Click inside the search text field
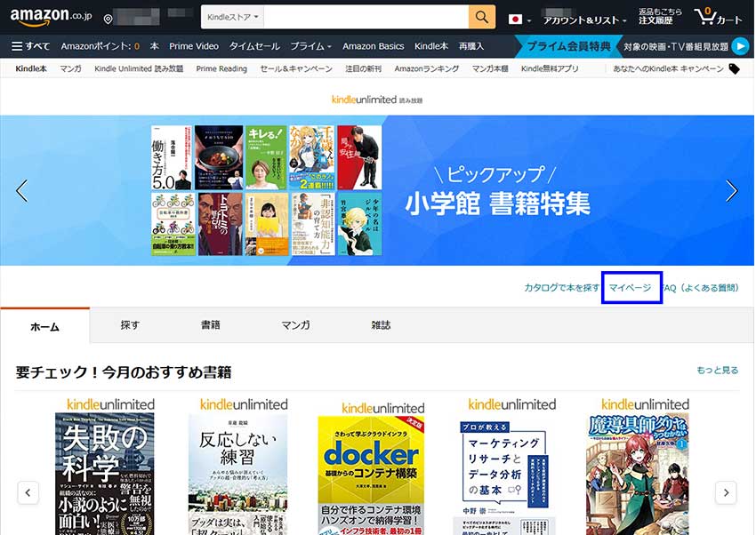 [x=366, y=17]
